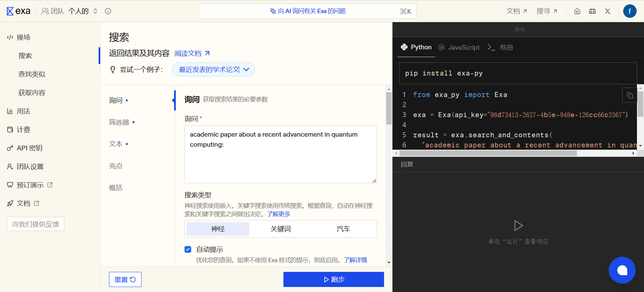Click the pip install exa-py box
Viewport: 644px width, 292px height.
tap(518, 73)
